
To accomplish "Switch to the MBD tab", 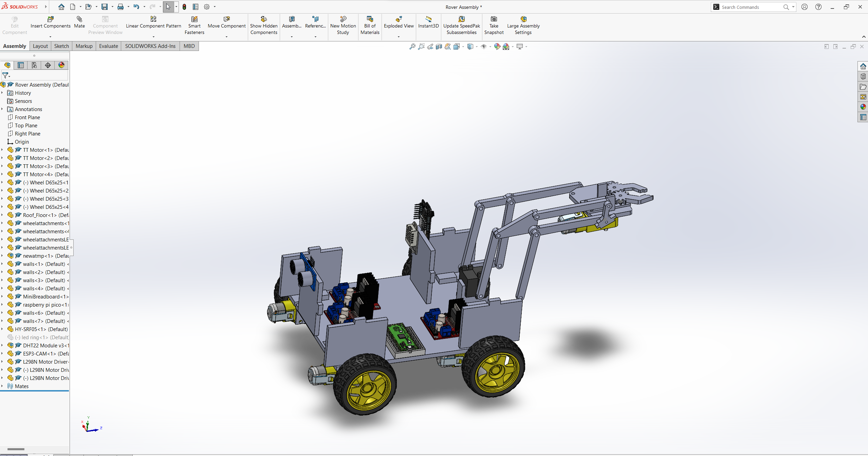I will point(189,46).
